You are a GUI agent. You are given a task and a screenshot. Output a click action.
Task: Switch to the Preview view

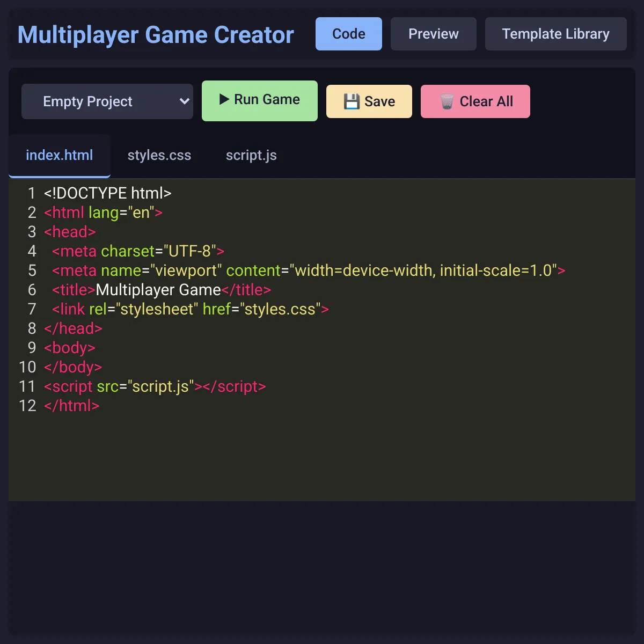434,34
